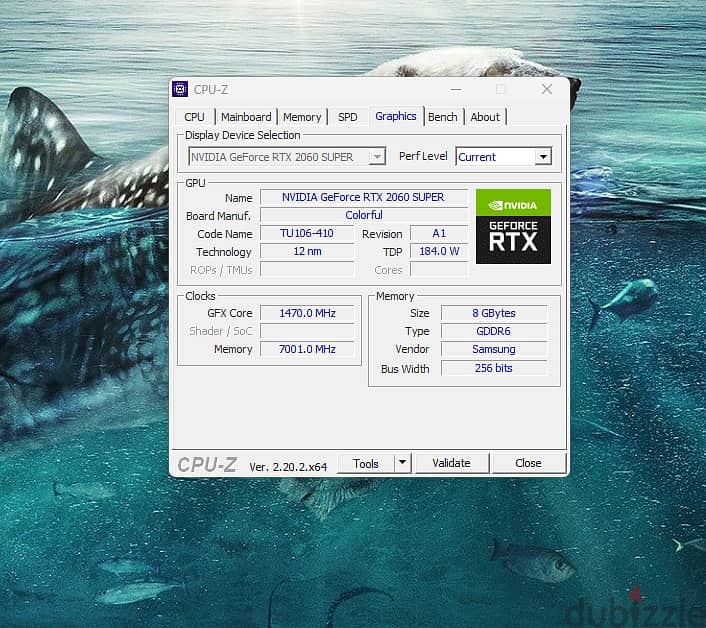Click the Revision value A1

pos(439,233)
